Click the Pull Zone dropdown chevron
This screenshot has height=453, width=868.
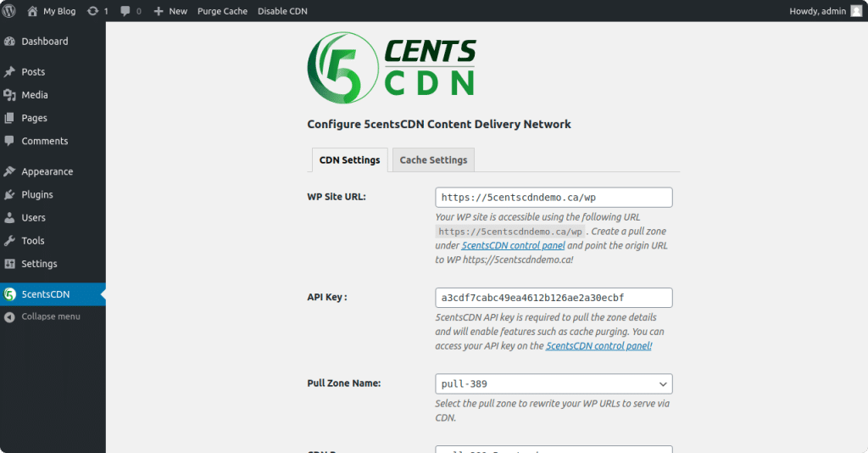[663, 383]
